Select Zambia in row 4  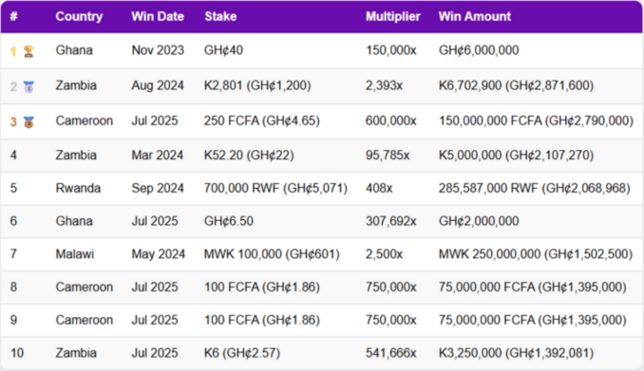click(x=76, y=155)
